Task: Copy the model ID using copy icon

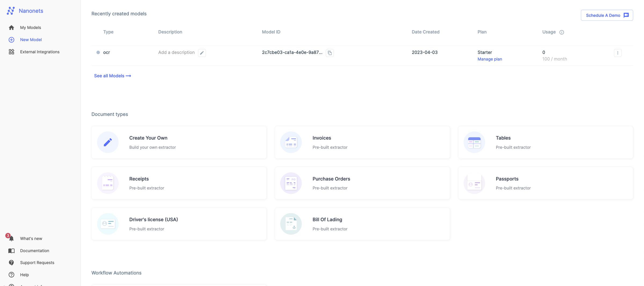Action: coord(330,53)
